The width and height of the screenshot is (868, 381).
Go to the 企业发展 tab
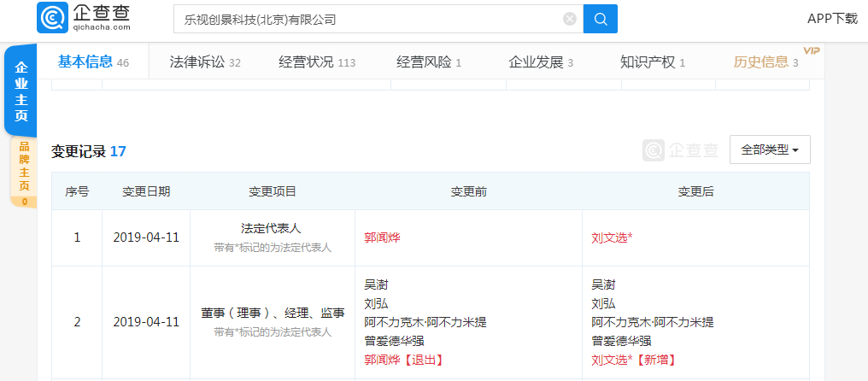pos(541,62)
